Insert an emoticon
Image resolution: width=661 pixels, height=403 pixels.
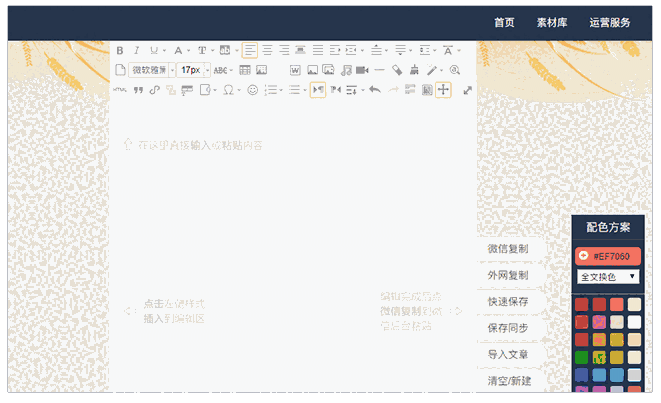pyautogui.click(x=253, y=90)
